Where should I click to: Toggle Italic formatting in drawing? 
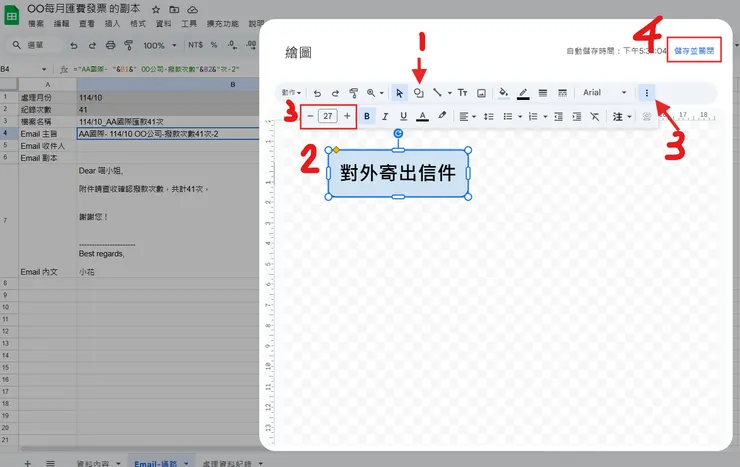click(385, 116)
